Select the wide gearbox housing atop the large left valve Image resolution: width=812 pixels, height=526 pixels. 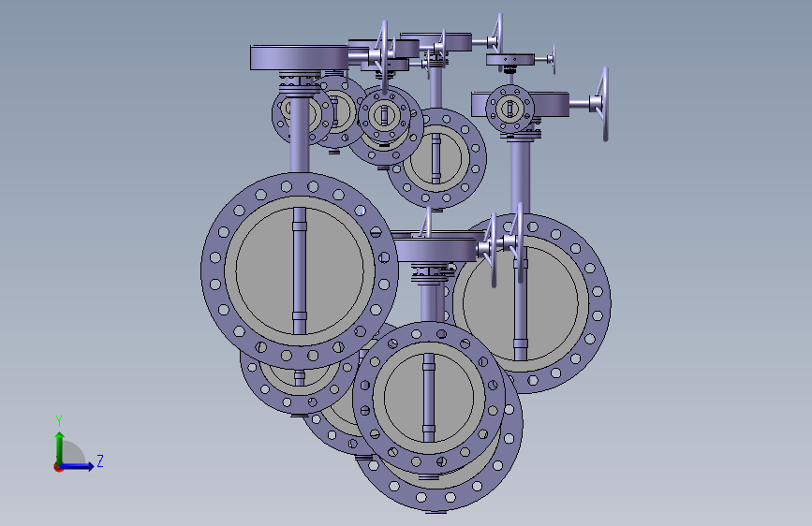click(300, 57)
